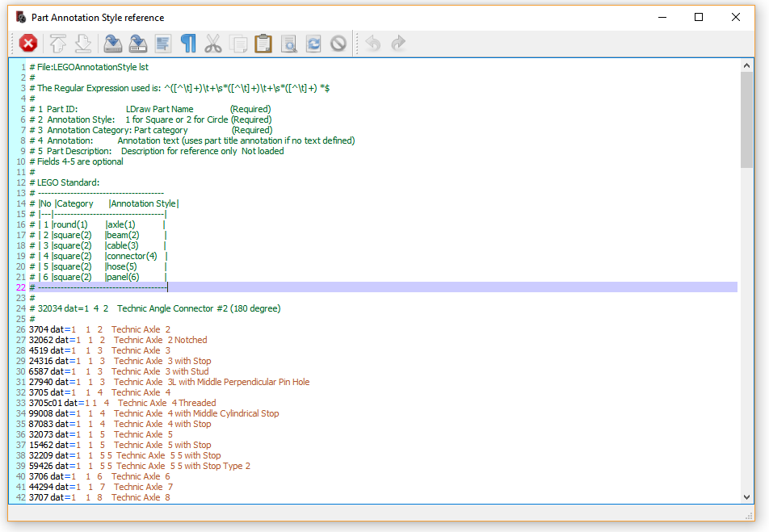Image resolution: width=769 pixels, height=532 pixels.
Task: Click the page-up arrow toolbar icon
Action: click(x=57, y=43)
